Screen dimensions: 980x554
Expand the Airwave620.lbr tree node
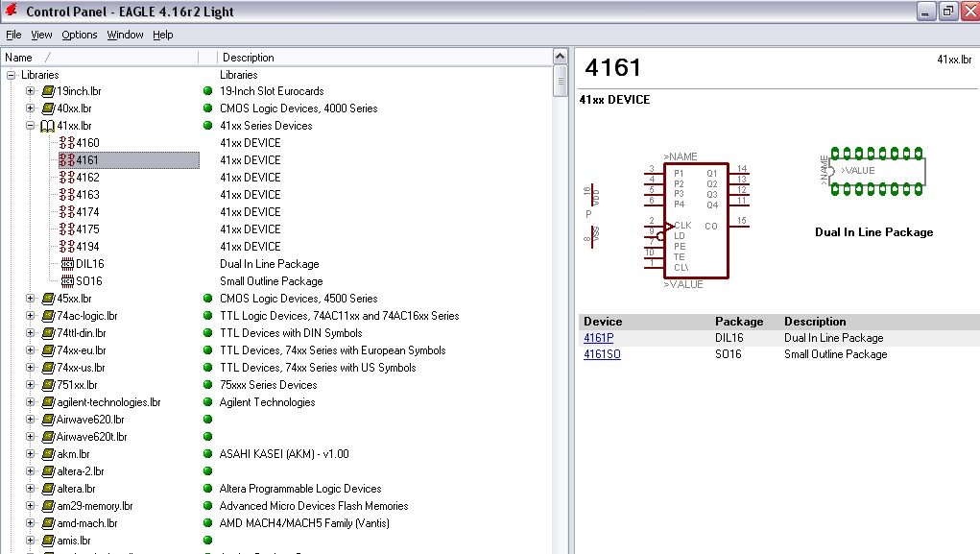click(x=30, y=420)
